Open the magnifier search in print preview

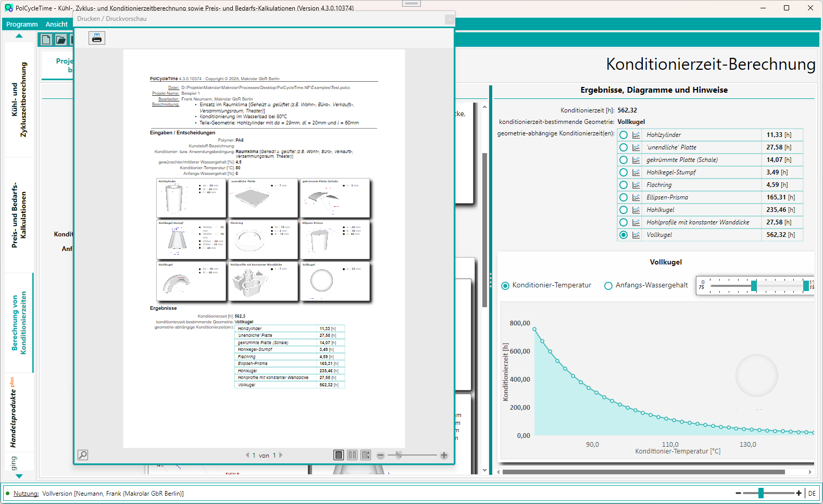click(83, 455)
